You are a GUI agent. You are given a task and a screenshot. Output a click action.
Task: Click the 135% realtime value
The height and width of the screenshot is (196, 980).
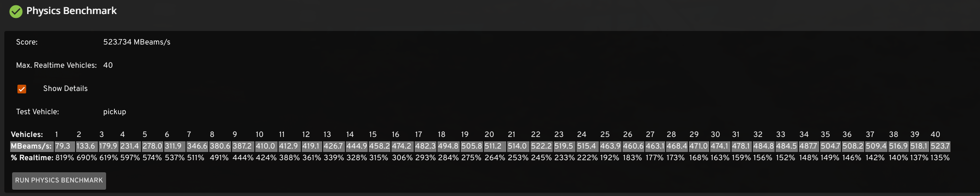940,158
